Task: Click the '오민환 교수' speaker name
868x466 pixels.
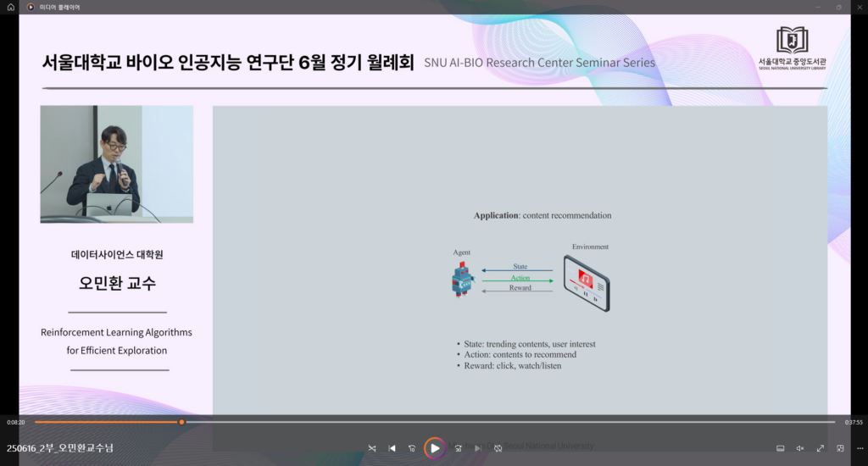Action: pos(117,283)
